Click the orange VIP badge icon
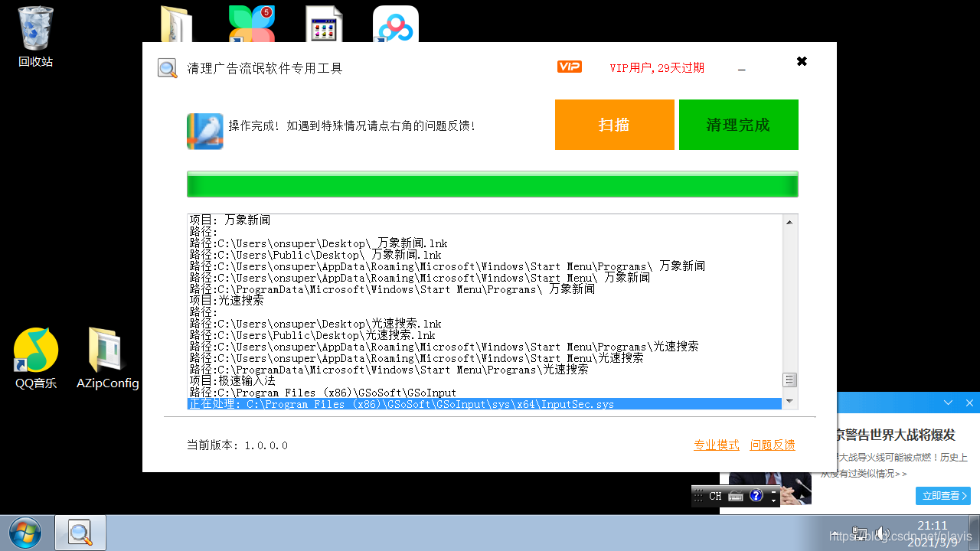Viewport: 980px width, 551px height. tap(570, 67)
